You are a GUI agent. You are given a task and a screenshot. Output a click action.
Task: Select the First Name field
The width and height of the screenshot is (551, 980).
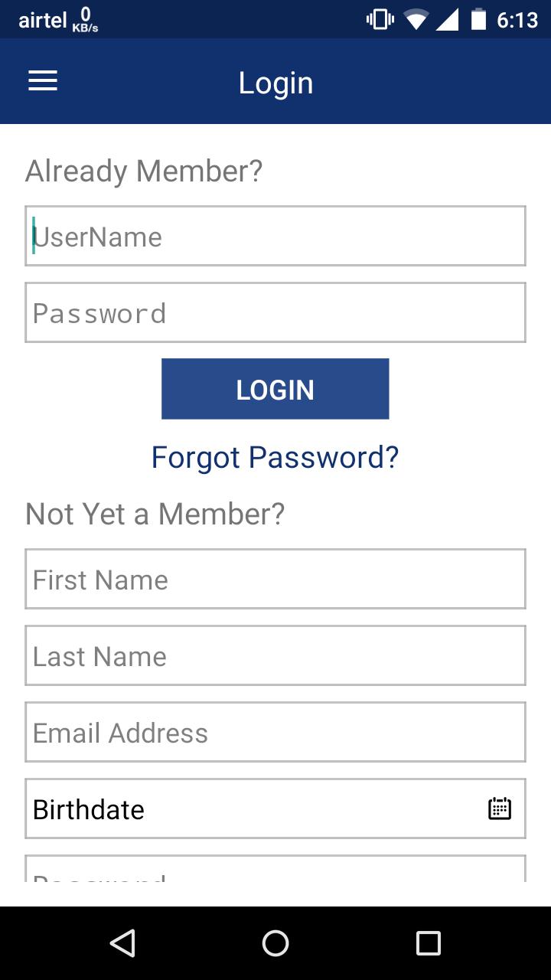(x=275, y=579)
